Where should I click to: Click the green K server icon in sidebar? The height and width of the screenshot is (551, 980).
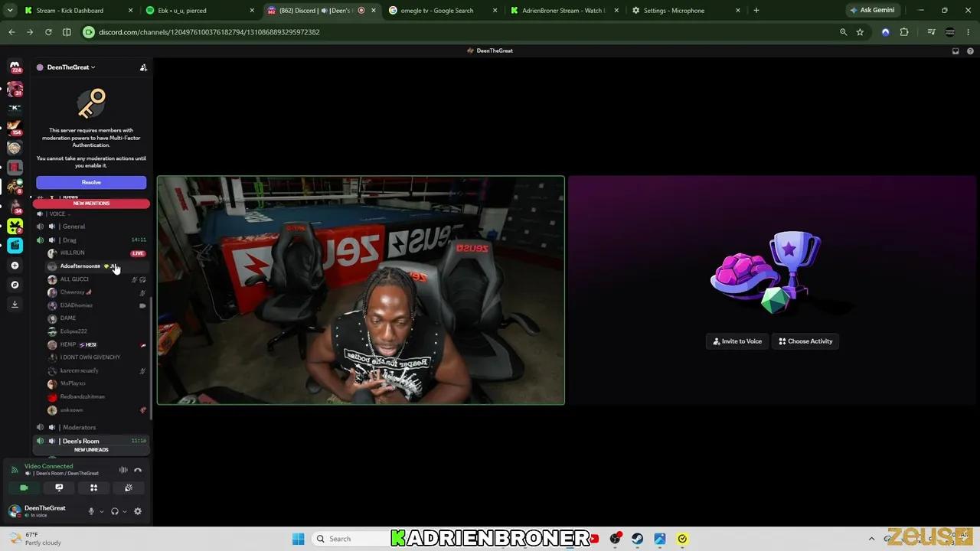pyautogui.click(x=15, y=226)
